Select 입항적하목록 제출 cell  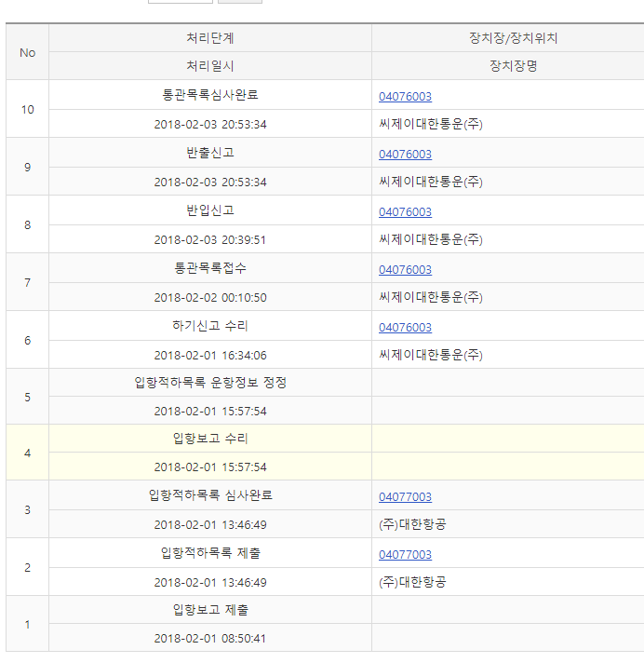[x=210, y=553]
